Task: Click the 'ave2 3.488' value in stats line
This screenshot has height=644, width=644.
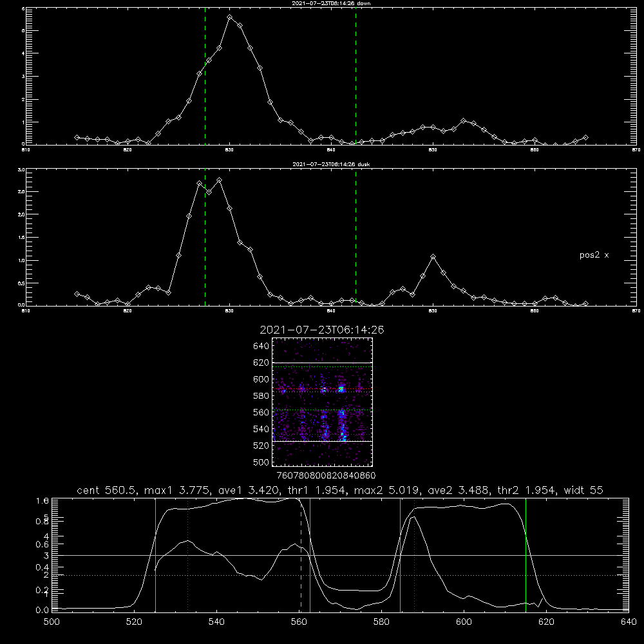Action: [459, 490]
